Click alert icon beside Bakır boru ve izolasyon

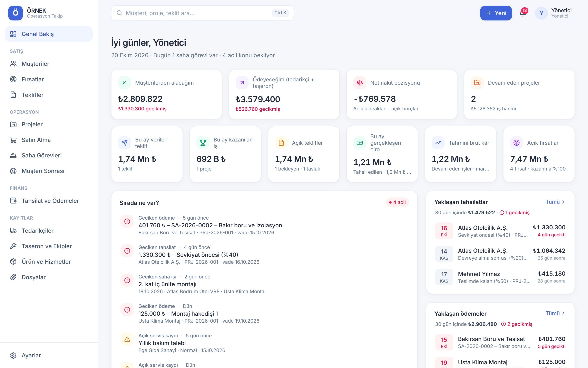point(127,221)
